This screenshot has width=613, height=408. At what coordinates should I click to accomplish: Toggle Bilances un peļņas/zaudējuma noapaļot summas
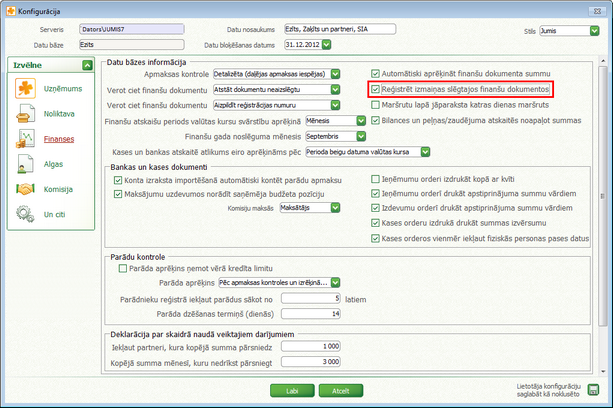pos(375,120)
